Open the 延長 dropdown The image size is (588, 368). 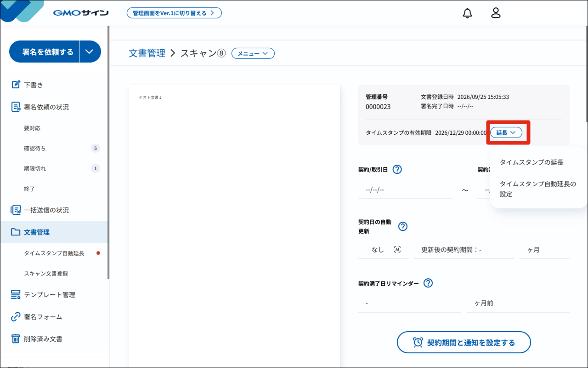click(506, 132)
